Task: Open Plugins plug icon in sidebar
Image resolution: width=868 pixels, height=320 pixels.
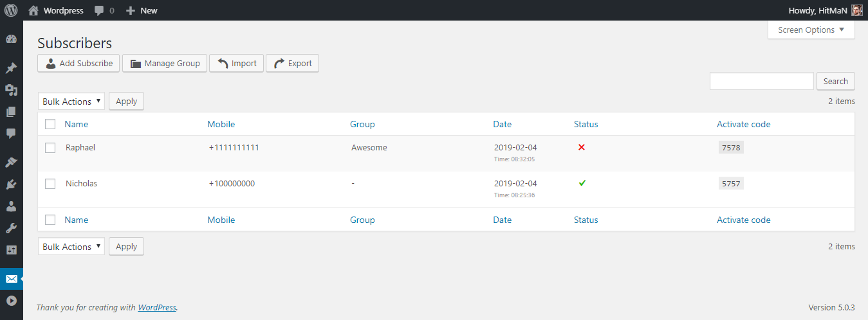Action: coord(11,185)
